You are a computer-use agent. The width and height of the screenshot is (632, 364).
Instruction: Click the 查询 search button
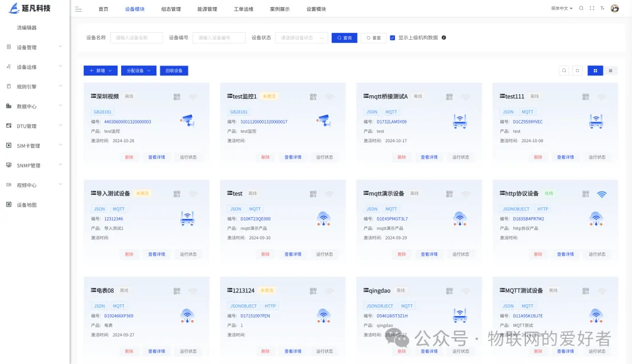[x=344, y=37]
